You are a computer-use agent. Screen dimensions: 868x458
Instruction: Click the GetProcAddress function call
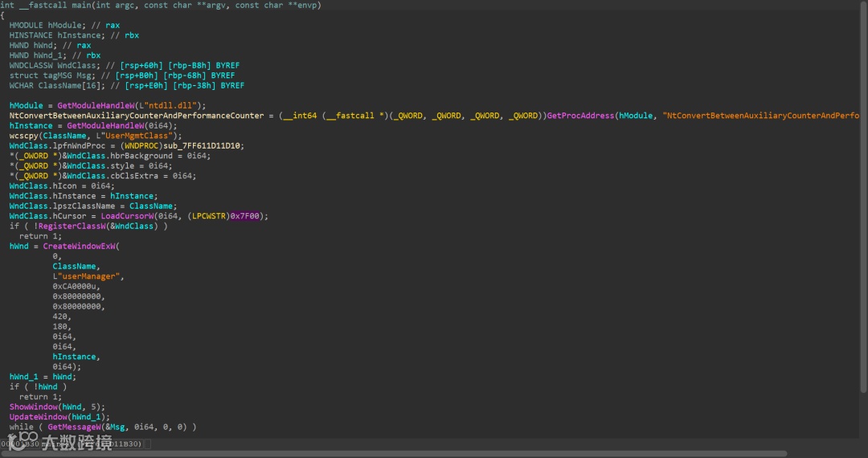click(581, 116)
